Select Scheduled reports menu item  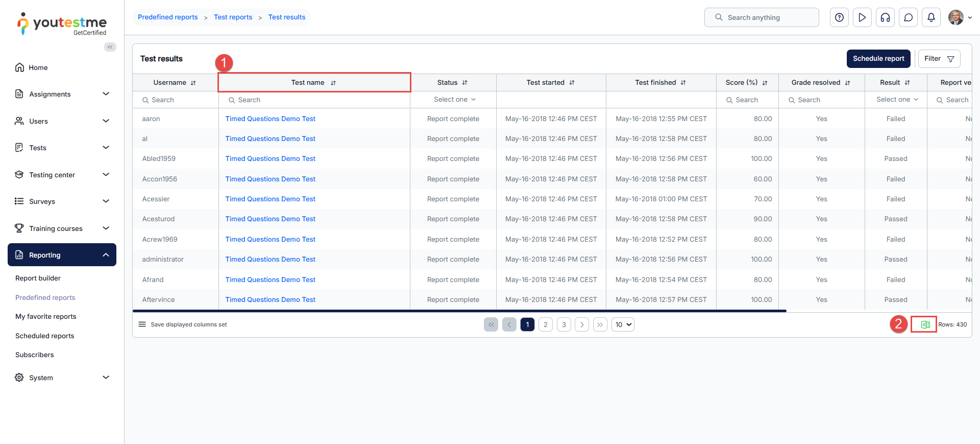coord(45,336)
